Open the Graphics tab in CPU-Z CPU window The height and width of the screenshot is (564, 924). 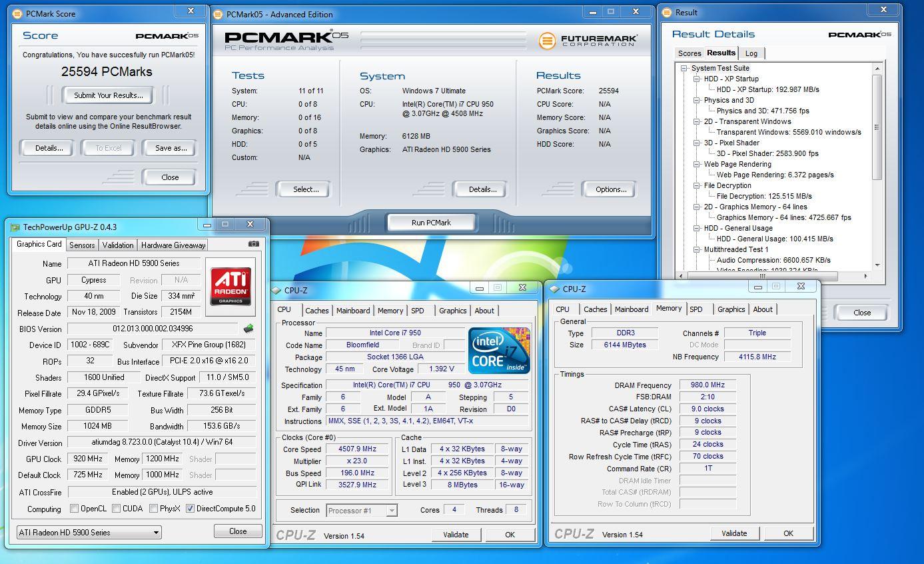(x=452, y=311)
